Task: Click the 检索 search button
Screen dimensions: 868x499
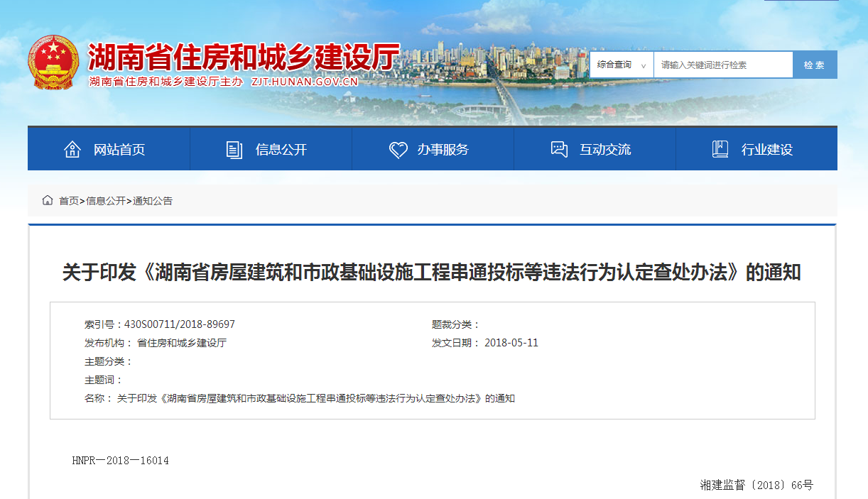Action: click(815, 64)
